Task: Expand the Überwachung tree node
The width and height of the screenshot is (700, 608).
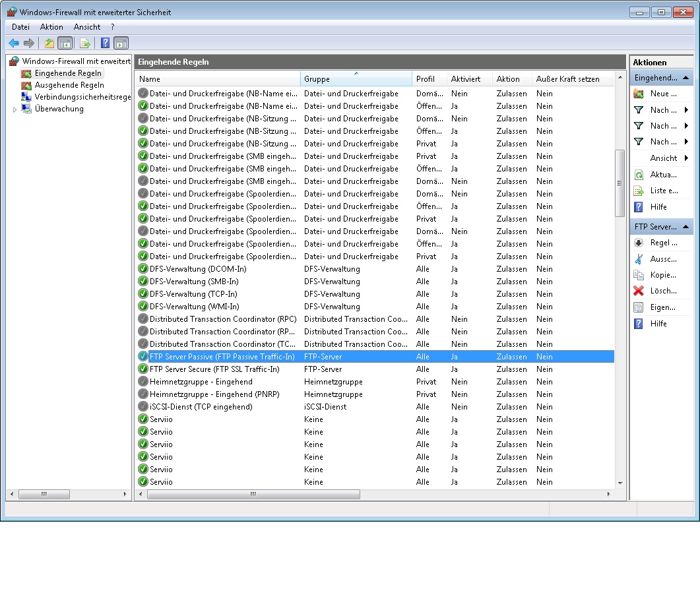Action: [x=15, y=109]
